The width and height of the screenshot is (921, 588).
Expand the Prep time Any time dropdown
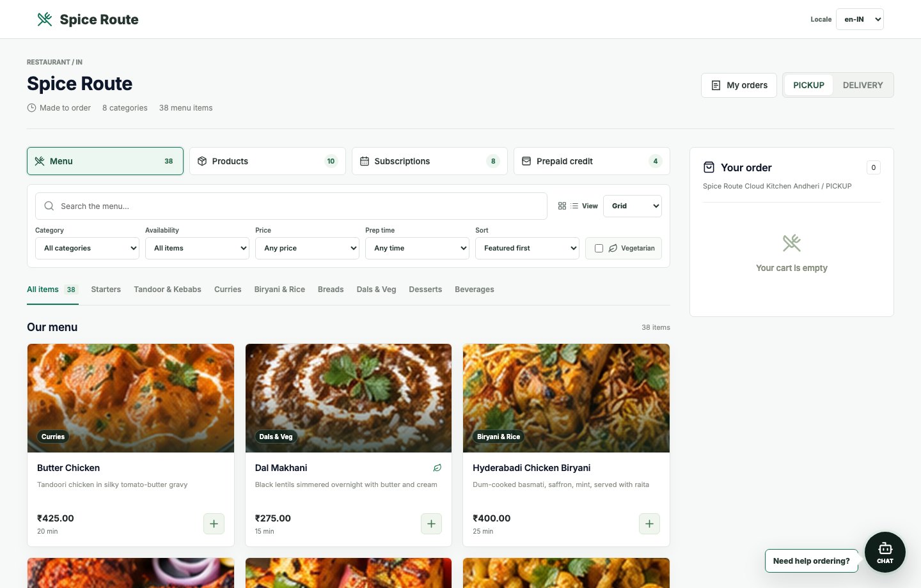417,248
